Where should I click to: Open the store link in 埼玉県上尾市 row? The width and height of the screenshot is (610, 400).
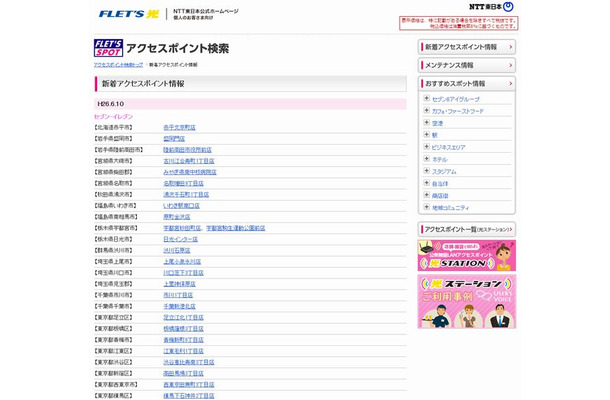click(x=182, y=262)
